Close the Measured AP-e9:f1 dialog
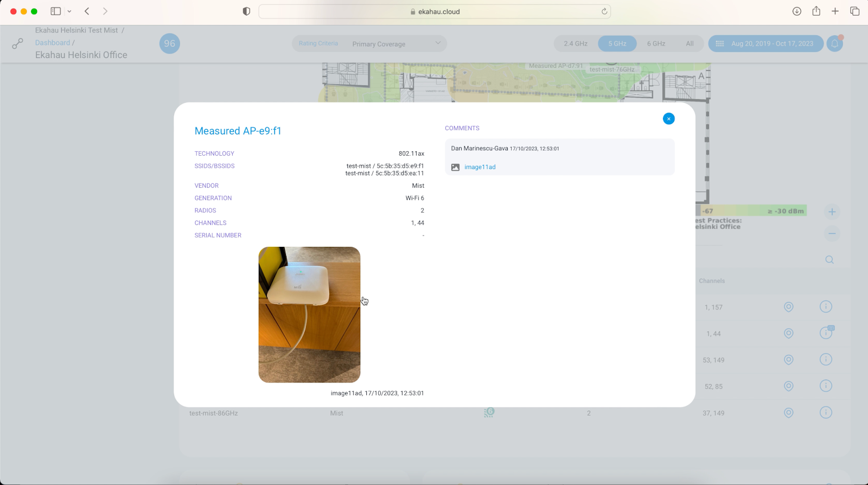Screen dimensions: 868x485 (668, 119)
